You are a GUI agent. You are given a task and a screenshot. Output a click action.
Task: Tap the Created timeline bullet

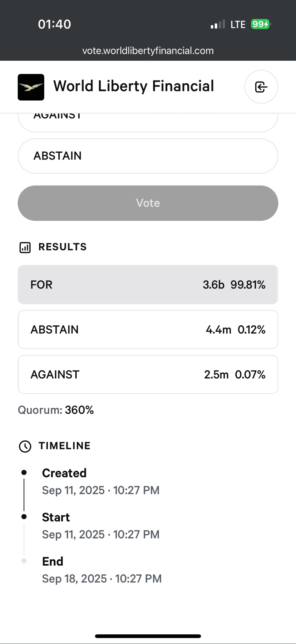click(x=24, y=472)
